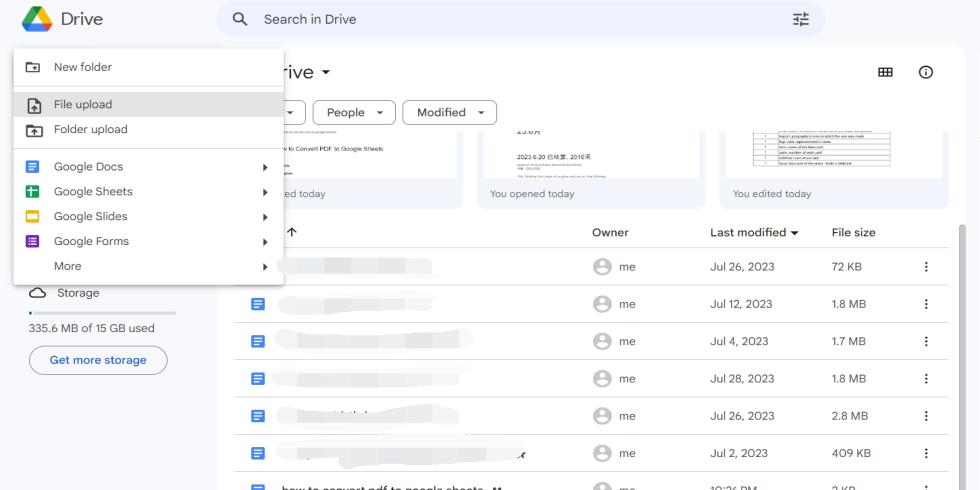Click the 335.6 MB of 15 GB used text

[92, 328]
